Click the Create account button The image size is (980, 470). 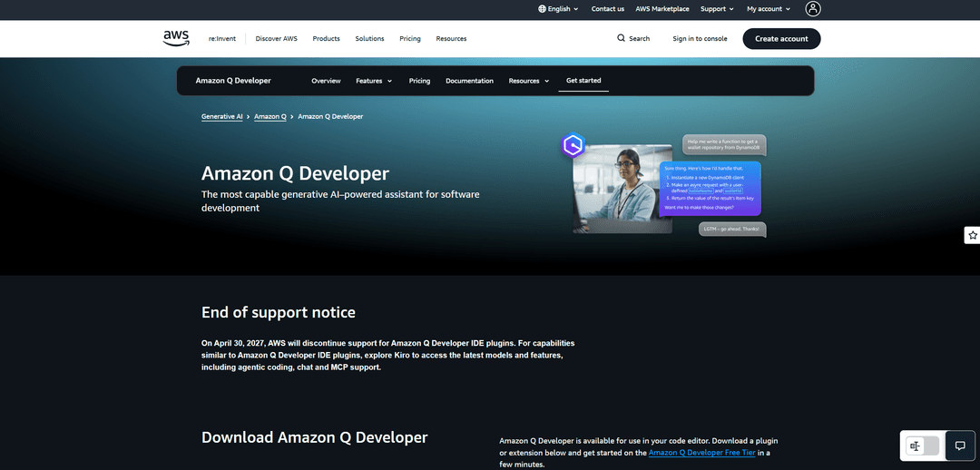(x=781, y=39)
